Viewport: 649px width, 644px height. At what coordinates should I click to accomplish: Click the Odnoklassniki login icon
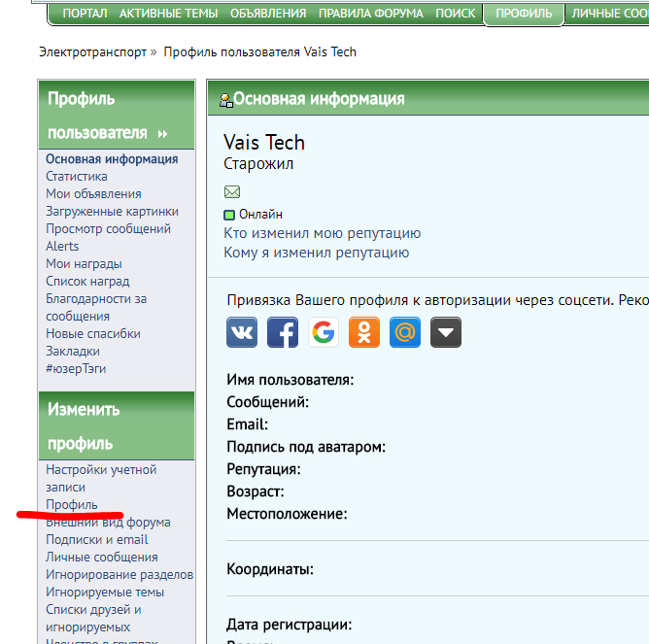click(x=364, y=332)
